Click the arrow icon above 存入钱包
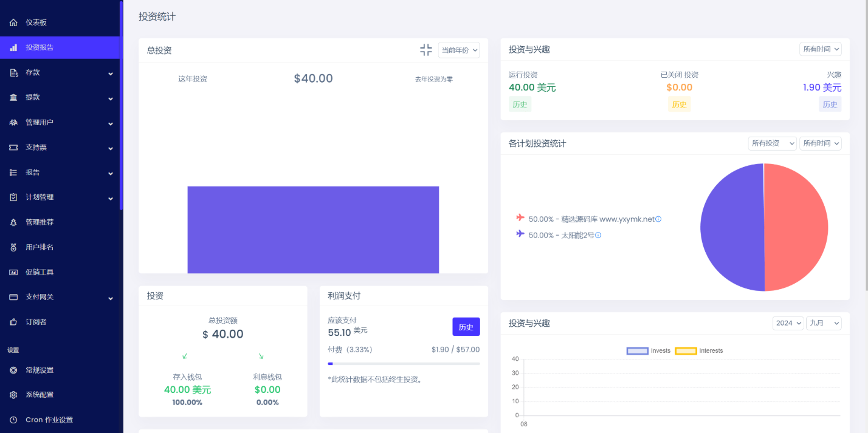The height and width of the screenshot is (433, 868). point(185,356)
